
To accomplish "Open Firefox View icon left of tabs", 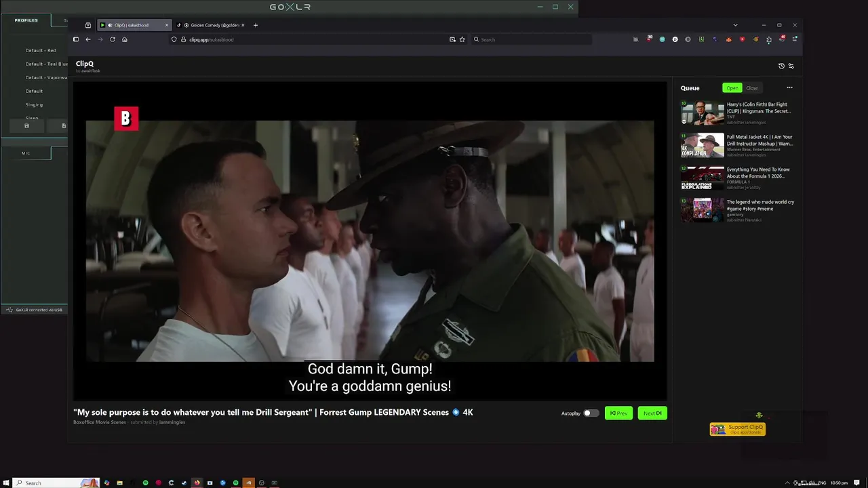I will tap(88, 25).
